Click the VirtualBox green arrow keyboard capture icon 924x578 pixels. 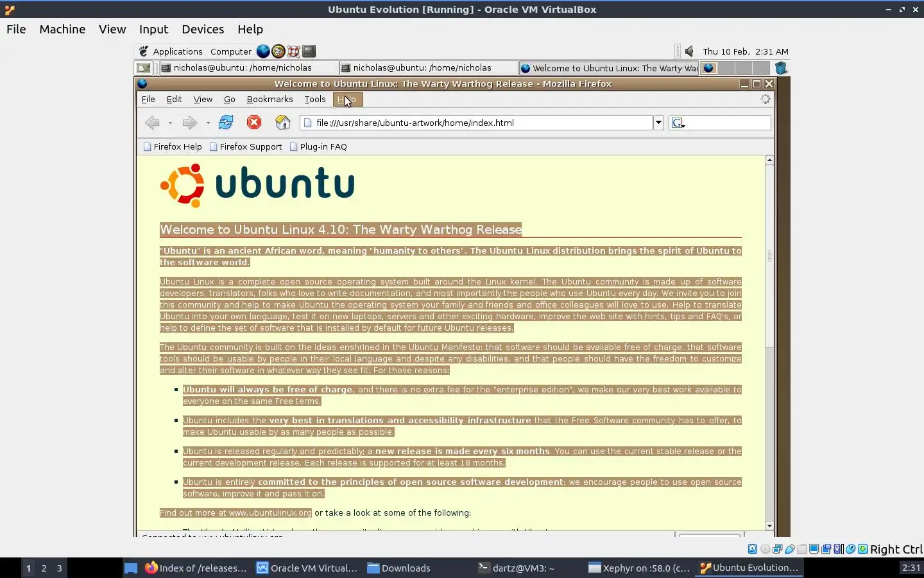pos(863,549)
